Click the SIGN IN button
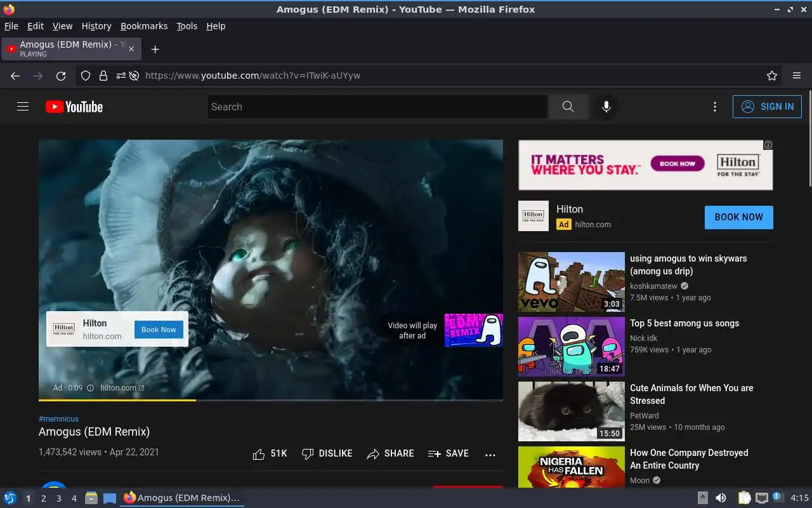 click(767, 107)
